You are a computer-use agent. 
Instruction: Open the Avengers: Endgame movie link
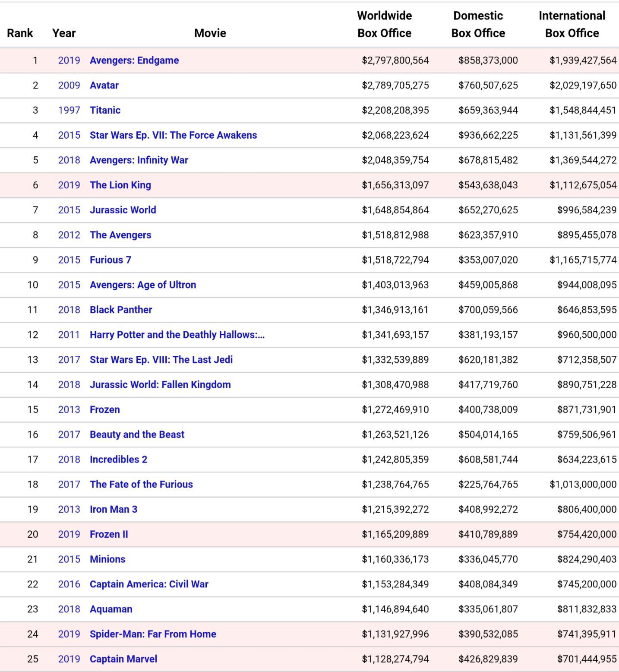(134, 60)
